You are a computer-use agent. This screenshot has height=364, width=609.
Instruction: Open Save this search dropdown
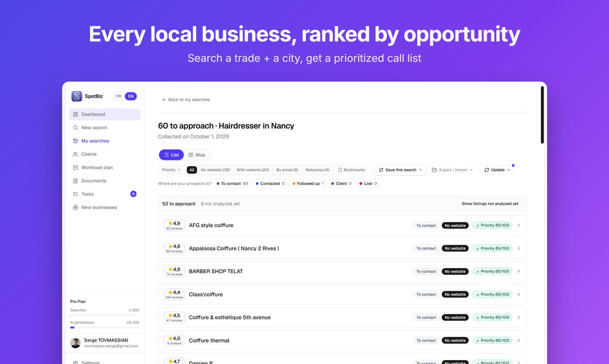coord(400,170)
